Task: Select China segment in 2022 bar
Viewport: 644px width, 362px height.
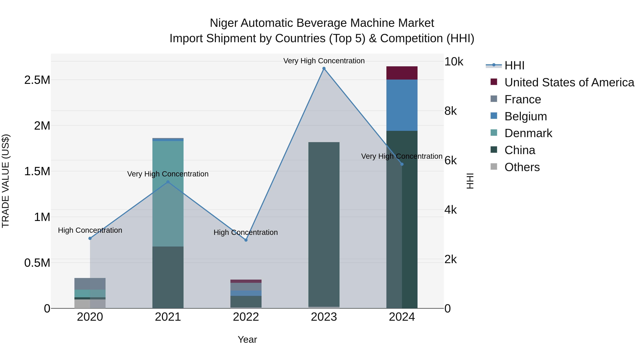Action: (246, 302)
